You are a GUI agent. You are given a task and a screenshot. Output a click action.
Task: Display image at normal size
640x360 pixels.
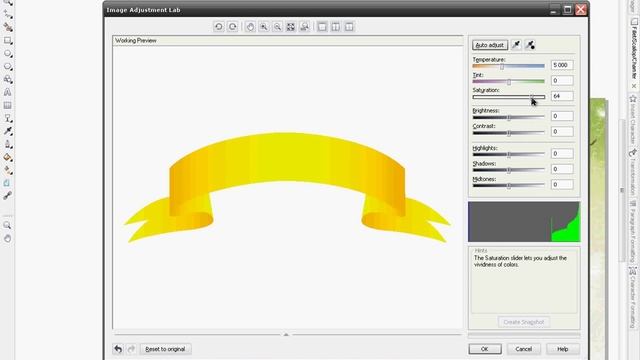[x=304, y=27]
